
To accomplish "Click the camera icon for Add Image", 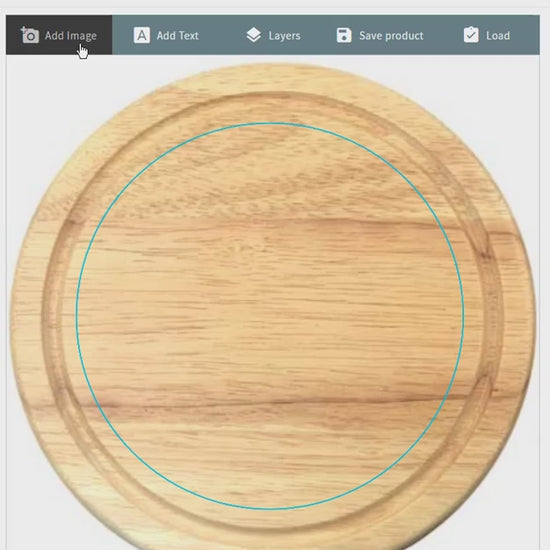I will point(30,35).
